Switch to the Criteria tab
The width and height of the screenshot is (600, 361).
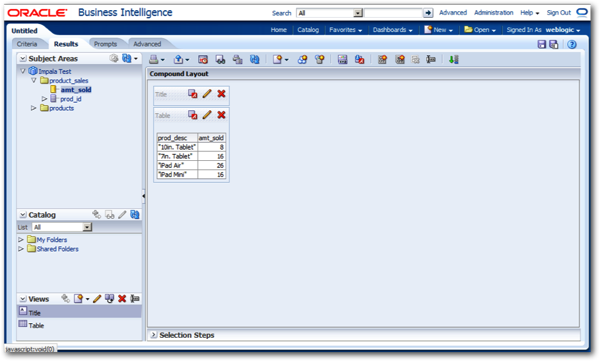pyautogui.click(x=27, y=44)
